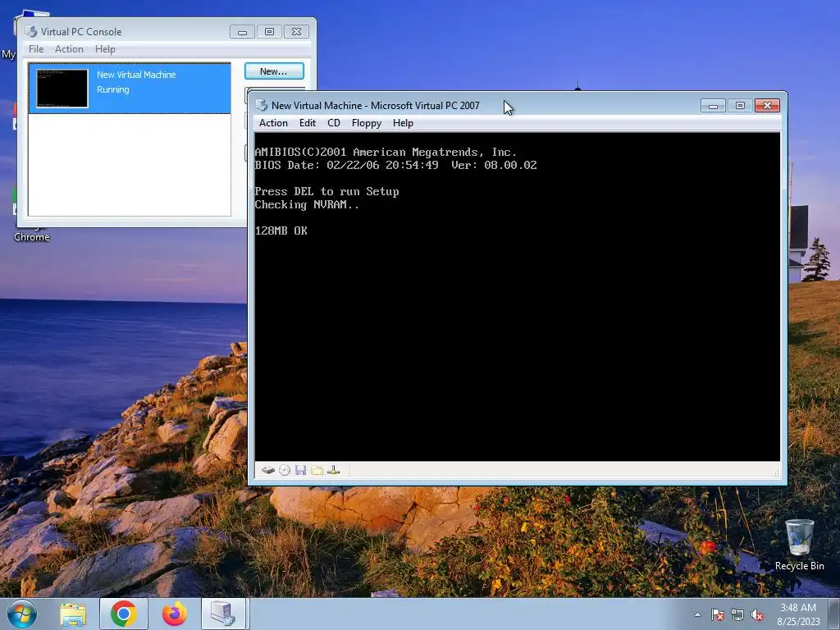The width and height of the screenshot is (840, 630).
Task: Click inside the virtual machine BIOS screen
Action: pos(517,296)
